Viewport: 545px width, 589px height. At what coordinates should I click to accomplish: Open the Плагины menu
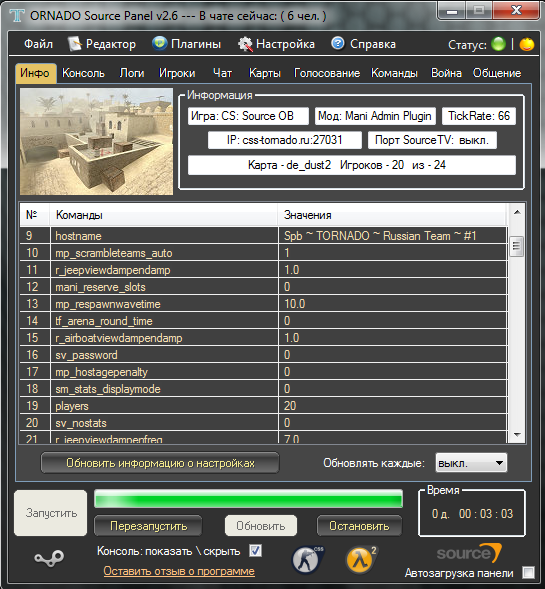[196, 44]
